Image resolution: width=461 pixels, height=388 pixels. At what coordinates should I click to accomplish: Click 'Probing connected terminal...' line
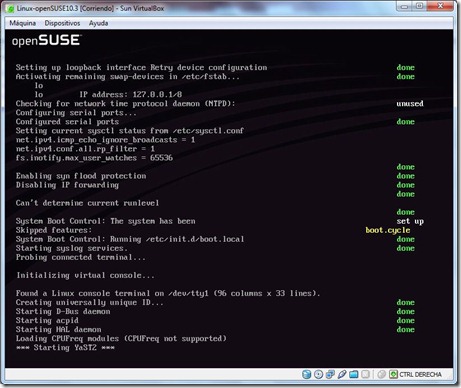click(x=81, y=257)
